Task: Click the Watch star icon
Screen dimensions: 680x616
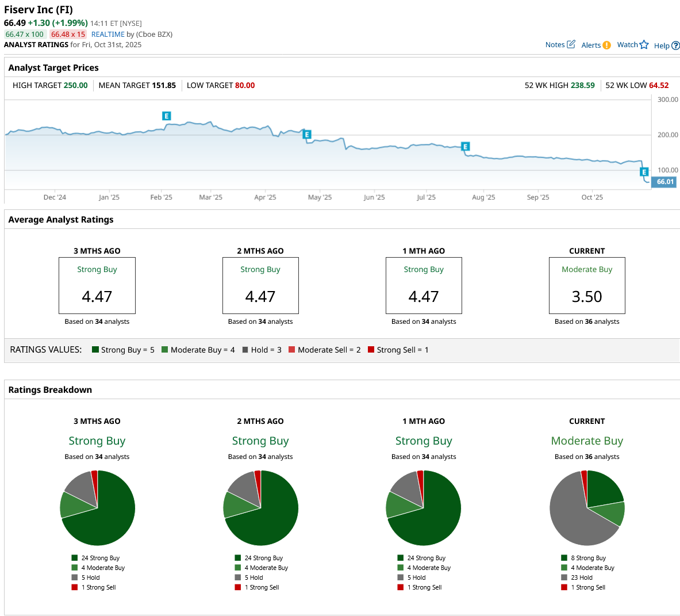Action: (x=644, y=45)
